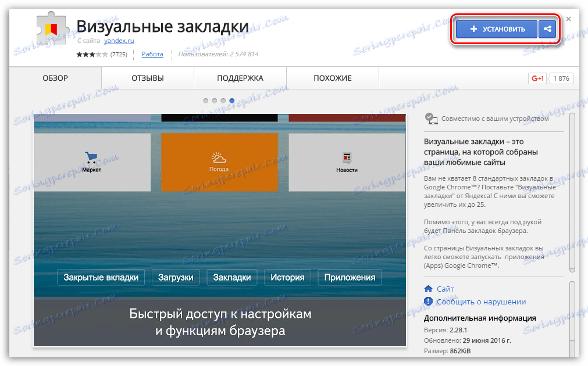This screenshot has height=366, width=588.
Task: Click Приложения in the preview image
Action: 350,277
